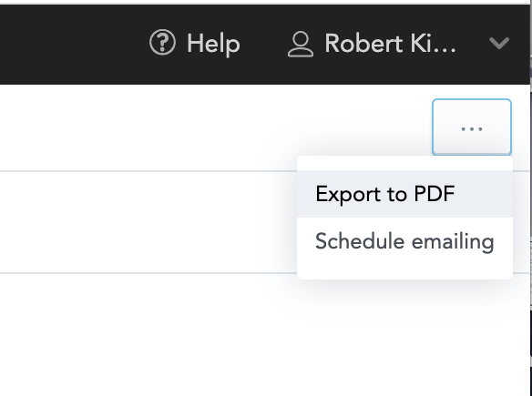Click the PDF word in Export entry

(x=435, y=194)
